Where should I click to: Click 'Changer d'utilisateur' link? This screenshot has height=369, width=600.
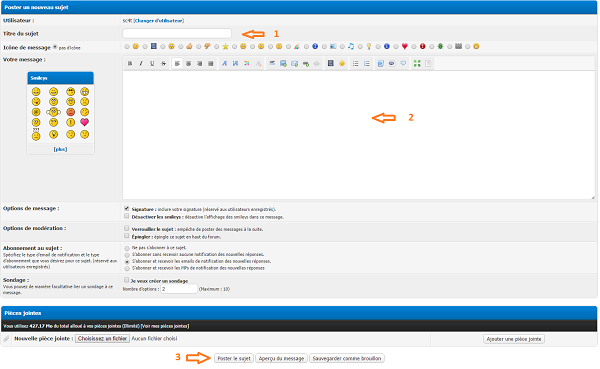[158, 21]
